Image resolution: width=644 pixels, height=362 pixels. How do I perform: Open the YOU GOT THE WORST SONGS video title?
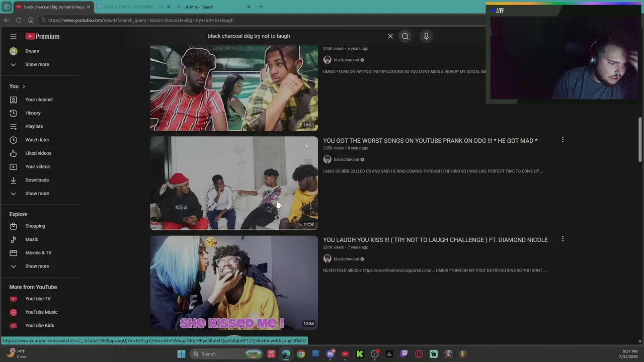430,141
